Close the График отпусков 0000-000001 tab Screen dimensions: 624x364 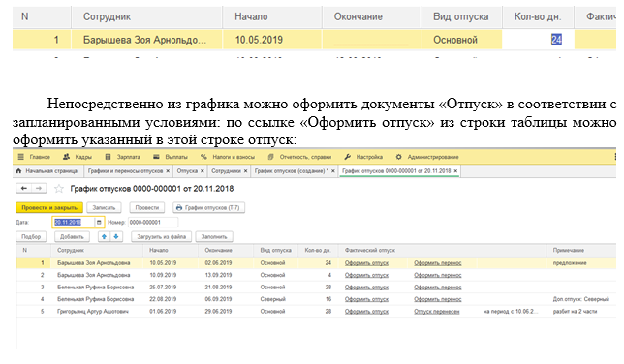click(x=455, y=171)
